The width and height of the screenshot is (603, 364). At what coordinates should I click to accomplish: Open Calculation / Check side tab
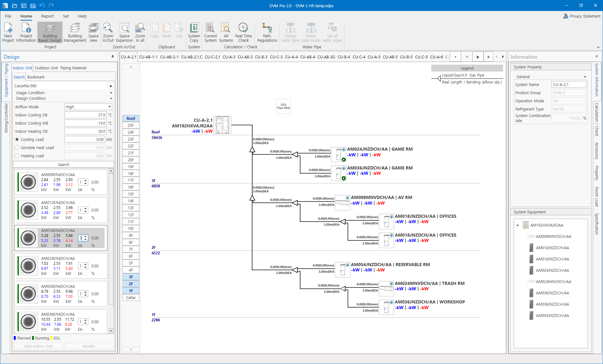point(597,120)
